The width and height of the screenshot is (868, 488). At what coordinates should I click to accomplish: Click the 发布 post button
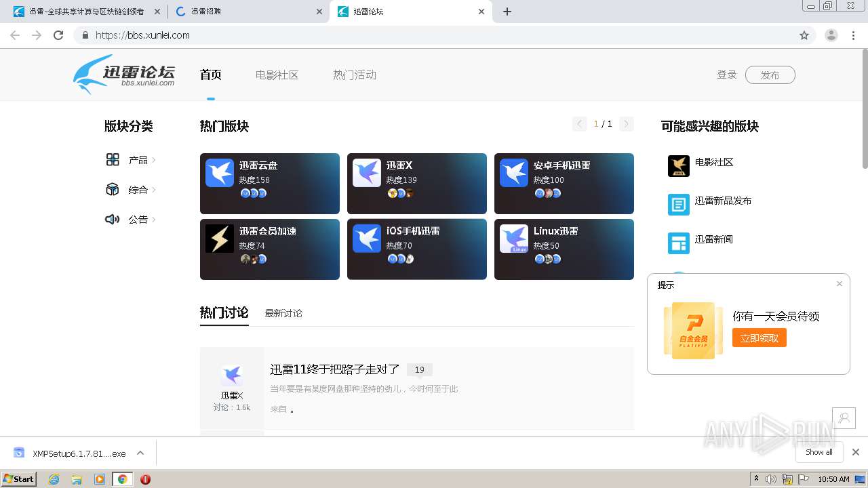(x=770, y=75)
